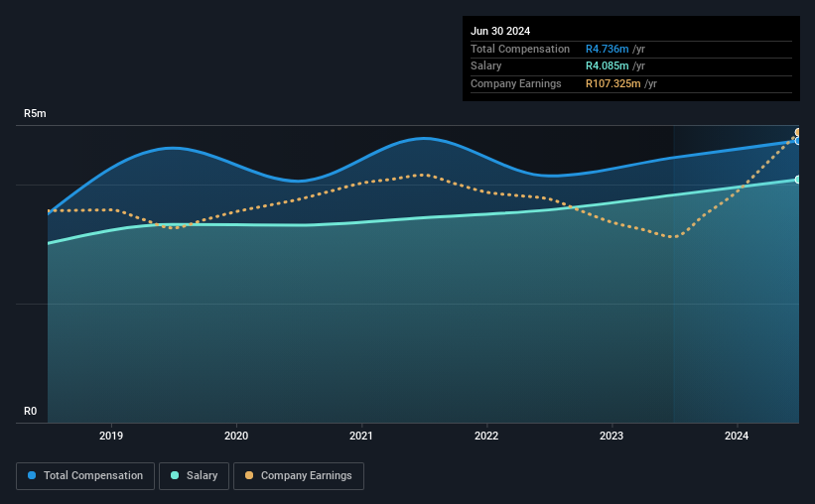The image size is (815, 504).
Task: Click the 2020 x-axis label
Action: (236, 436)
